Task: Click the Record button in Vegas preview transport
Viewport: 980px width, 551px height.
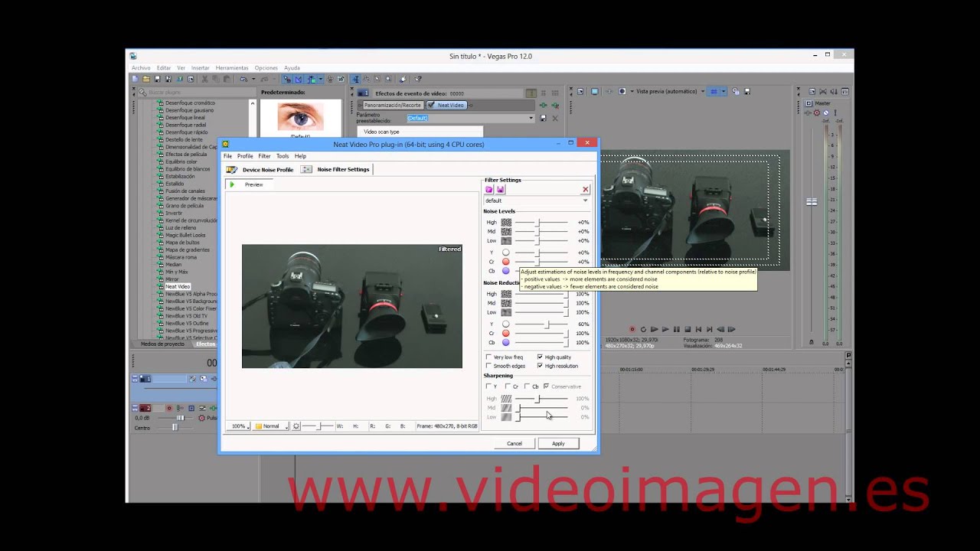Action: coord(632,329)
